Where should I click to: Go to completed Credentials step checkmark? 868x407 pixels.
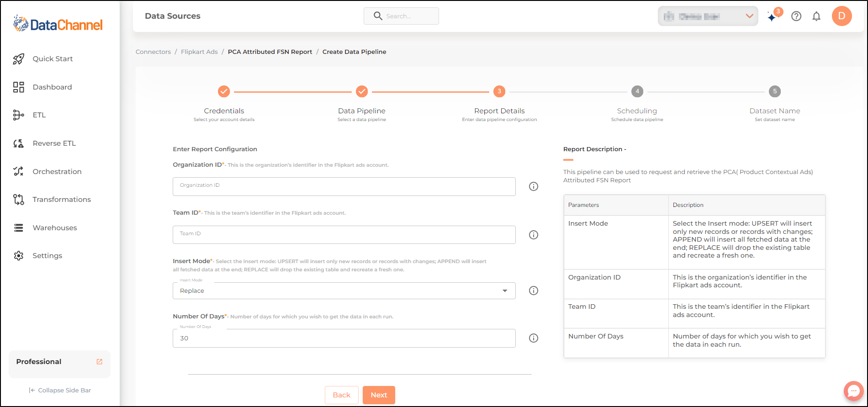224,92
